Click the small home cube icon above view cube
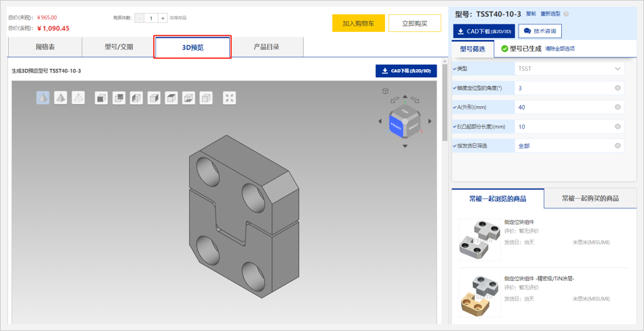Screen dimensions: 644x331 (385, 91)
